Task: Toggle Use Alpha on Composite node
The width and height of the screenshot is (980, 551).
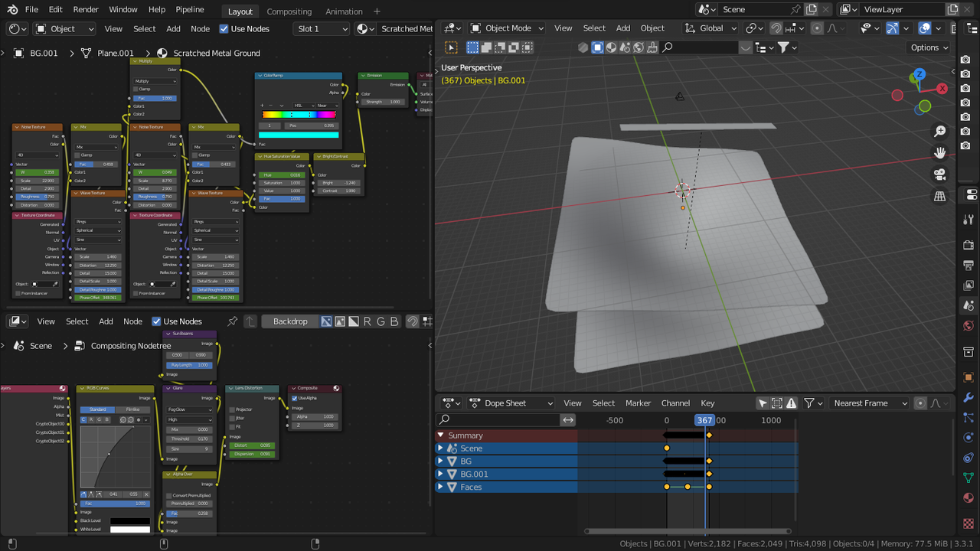Action: coord(296,398)
